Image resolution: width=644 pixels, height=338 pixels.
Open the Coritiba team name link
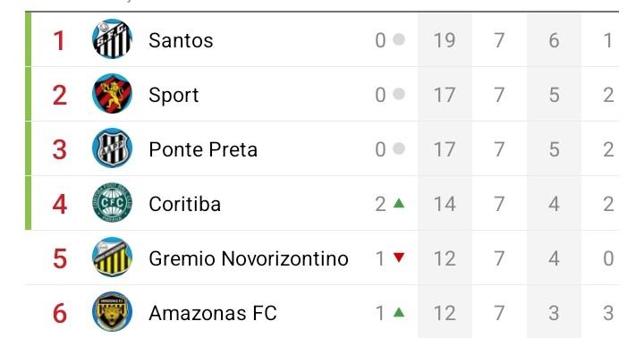(x=185, y=204)
